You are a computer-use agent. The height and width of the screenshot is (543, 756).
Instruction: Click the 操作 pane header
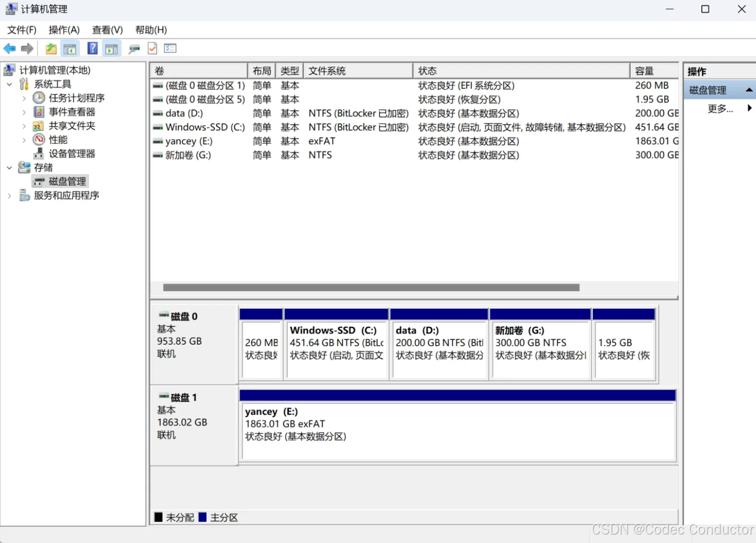719,71
